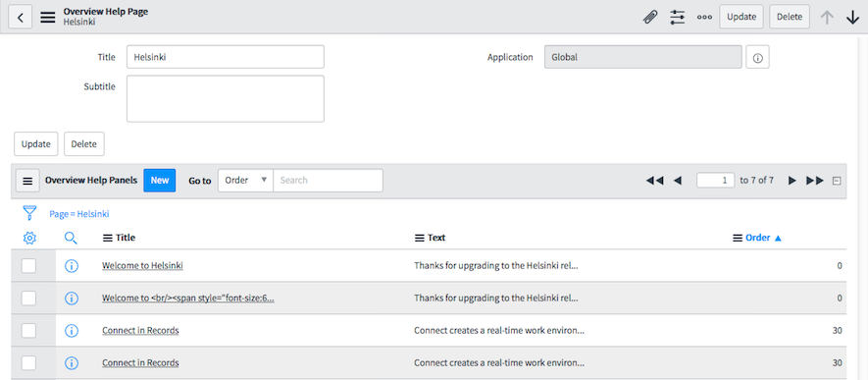Sort by the Order column header
This screenshot has width=868, height=380.
[x=758, y=238]
